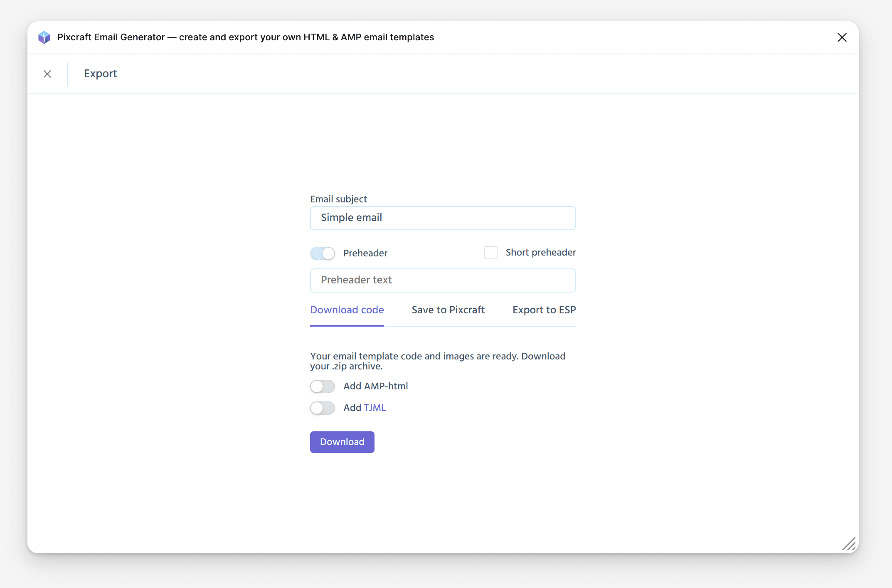Screen dimensions: 892x588
Task: Enable the Add AMP-html toggle
Action: coord(322,386)
